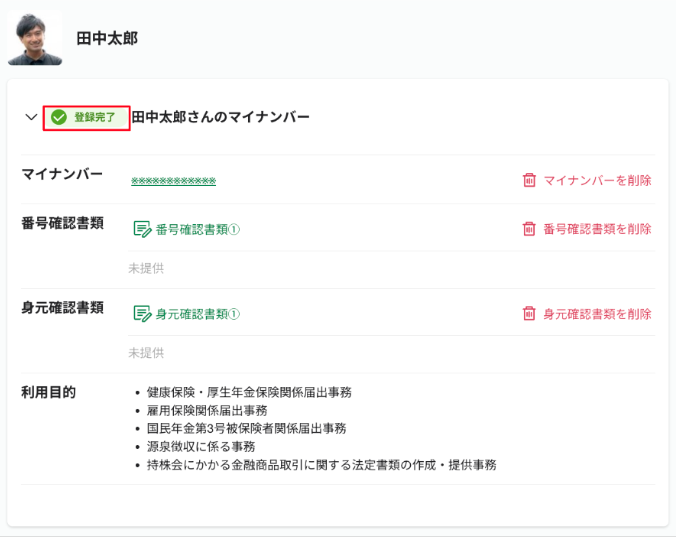Viewport: 676px width, 537px height.
Task: Click trash icon beside 番号確認書類を削除
Action: click(x=529, y=228)
